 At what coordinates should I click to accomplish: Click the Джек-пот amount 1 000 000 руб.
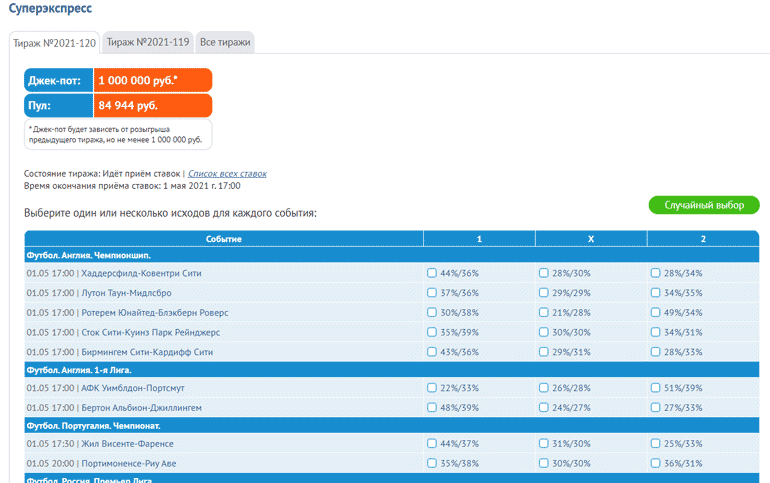tap(152, 80)
